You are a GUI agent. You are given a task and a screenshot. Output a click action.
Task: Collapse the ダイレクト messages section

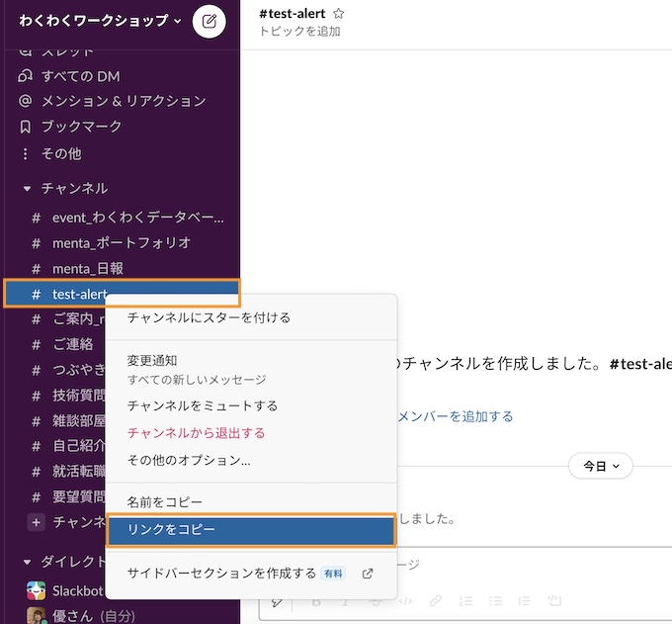click(27, 562)
